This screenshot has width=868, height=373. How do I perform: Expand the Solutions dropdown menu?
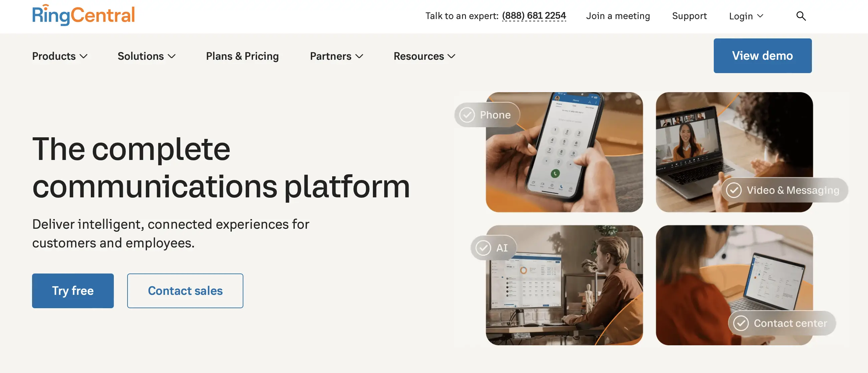pyautogui.click(x=147, y=55)
